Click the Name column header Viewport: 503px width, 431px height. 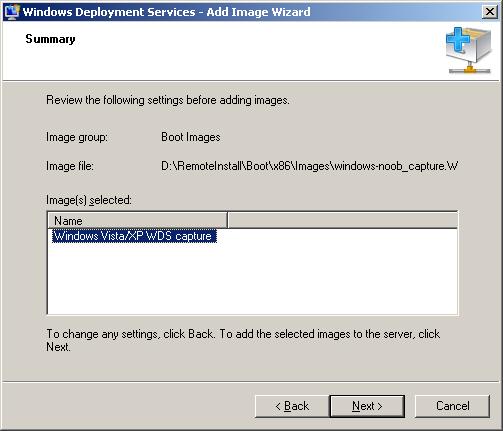click(x=137, y=221)
